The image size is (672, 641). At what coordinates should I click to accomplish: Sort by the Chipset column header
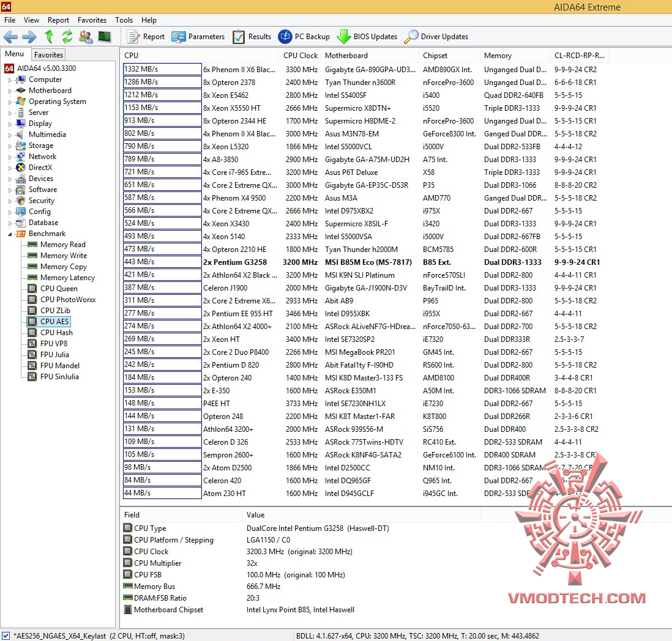[449, 56]
